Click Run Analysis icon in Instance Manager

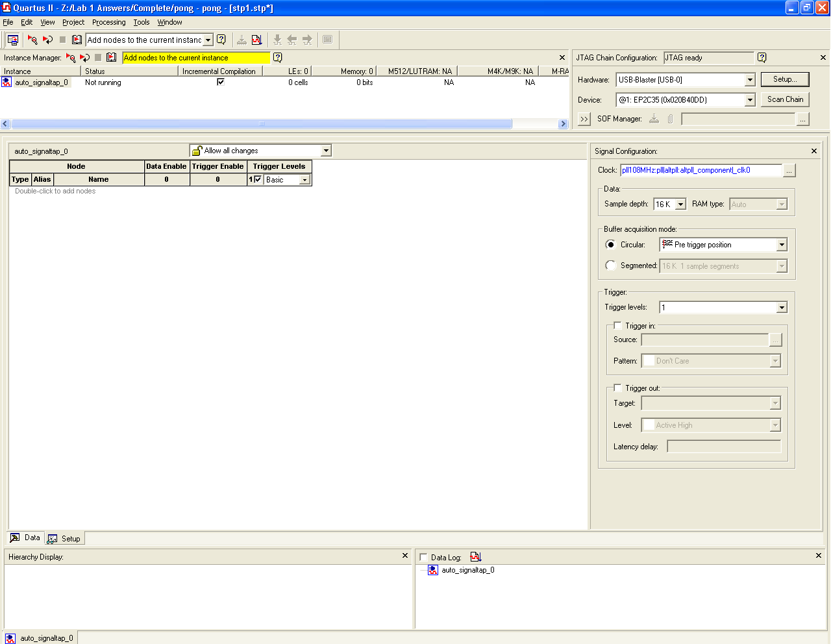[x=71, y=58]
